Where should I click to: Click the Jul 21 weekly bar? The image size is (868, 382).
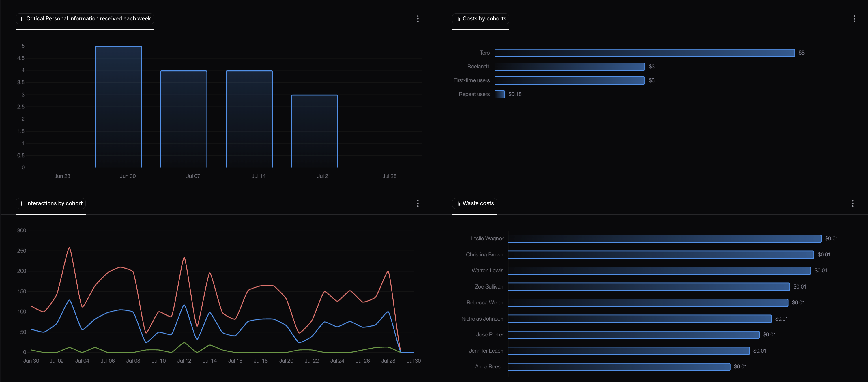click(x=314, y=131)
